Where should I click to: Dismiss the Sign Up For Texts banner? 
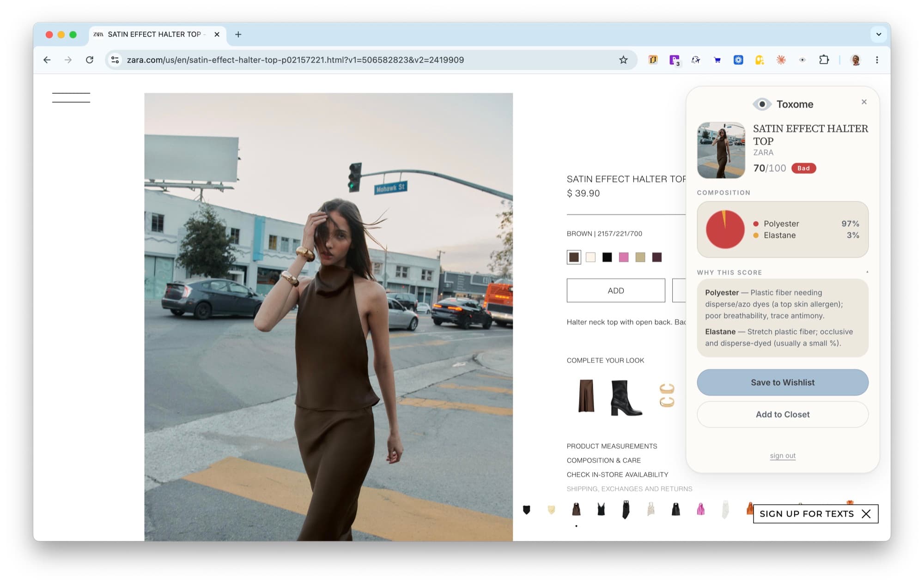[x=866, y=514]
